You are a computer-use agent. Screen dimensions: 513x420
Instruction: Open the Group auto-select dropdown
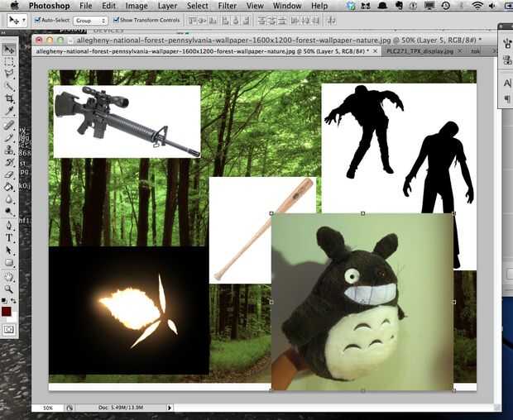pos(90,21)
